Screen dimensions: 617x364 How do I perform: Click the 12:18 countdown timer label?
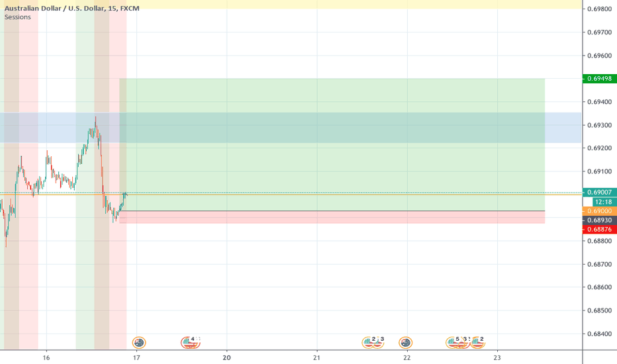(604, 202)
